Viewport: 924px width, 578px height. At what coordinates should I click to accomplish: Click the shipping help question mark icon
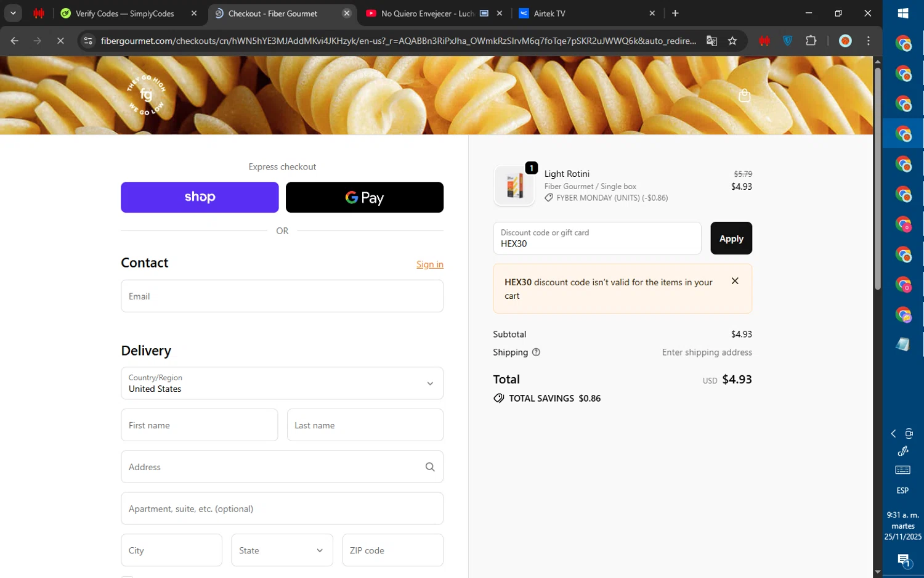click(536, 352)
